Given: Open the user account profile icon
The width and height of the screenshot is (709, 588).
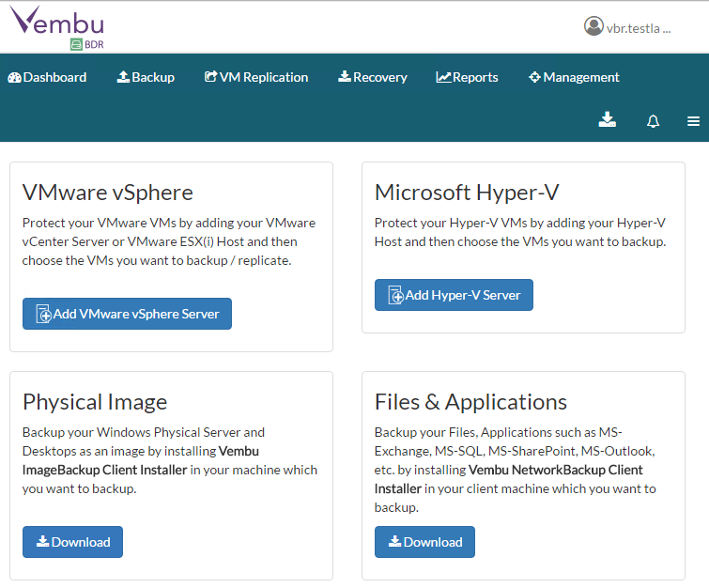Looking at the screenshot, I should click(593, 26).
